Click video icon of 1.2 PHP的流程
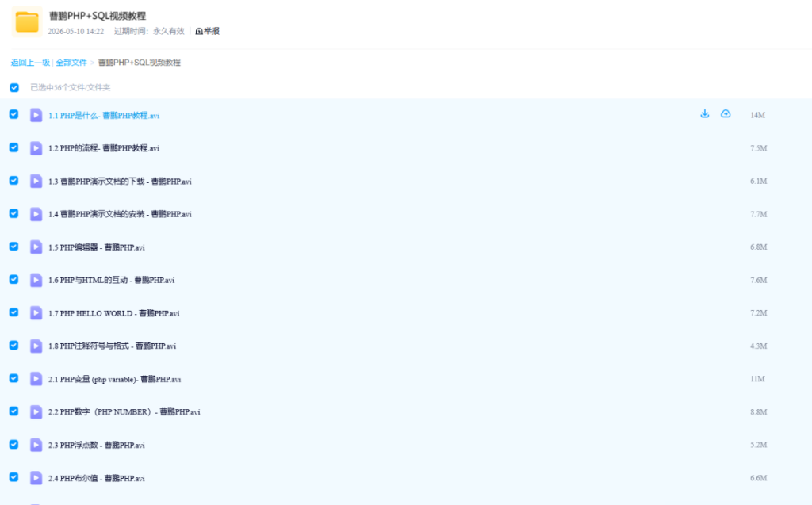 (x=36, y=148)
